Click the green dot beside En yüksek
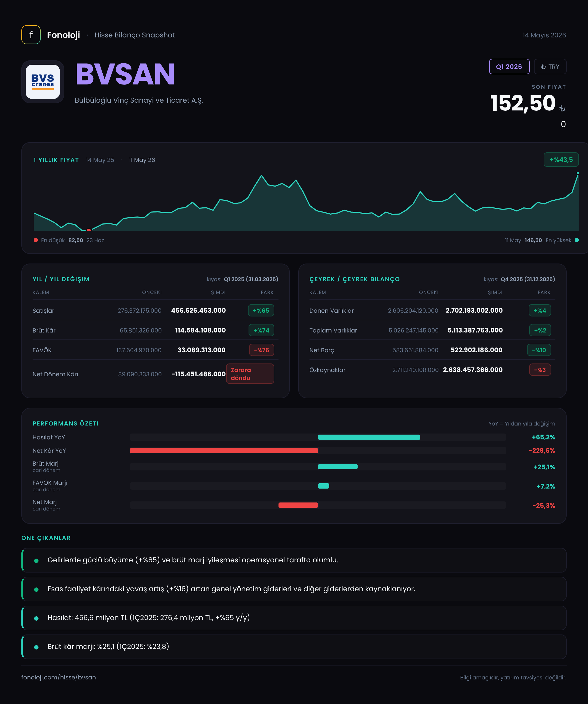This screenshot has height=704, width=588. click(x=577, y=240)
